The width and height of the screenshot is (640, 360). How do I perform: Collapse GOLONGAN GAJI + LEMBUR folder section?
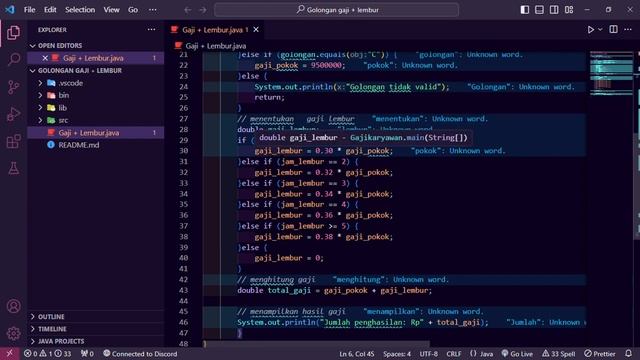(x=33, y=71)
